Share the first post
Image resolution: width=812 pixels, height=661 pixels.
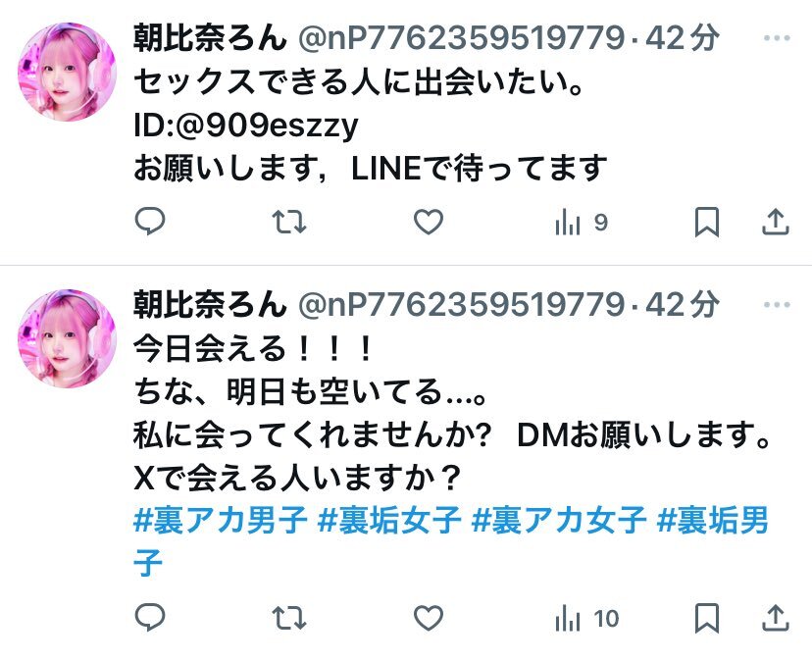[776, 222]
